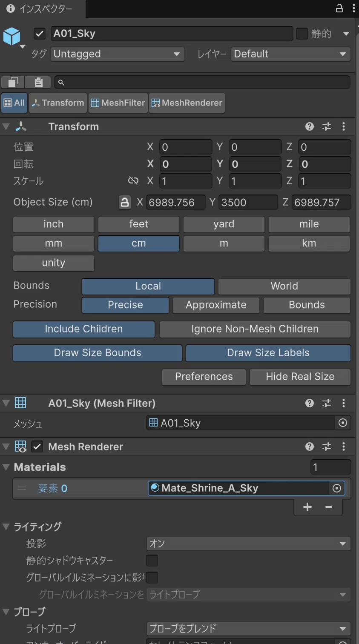359x644 pixels.
Task: Toggle the A01_Sky active checkbox
Action: point(40,34)
